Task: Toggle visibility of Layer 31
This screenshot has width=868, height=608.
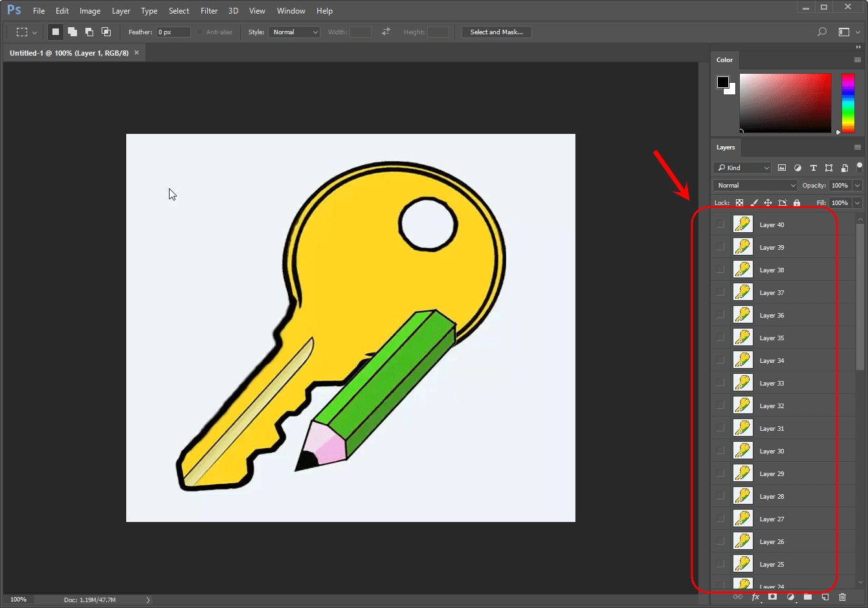Action: point(720,428)
